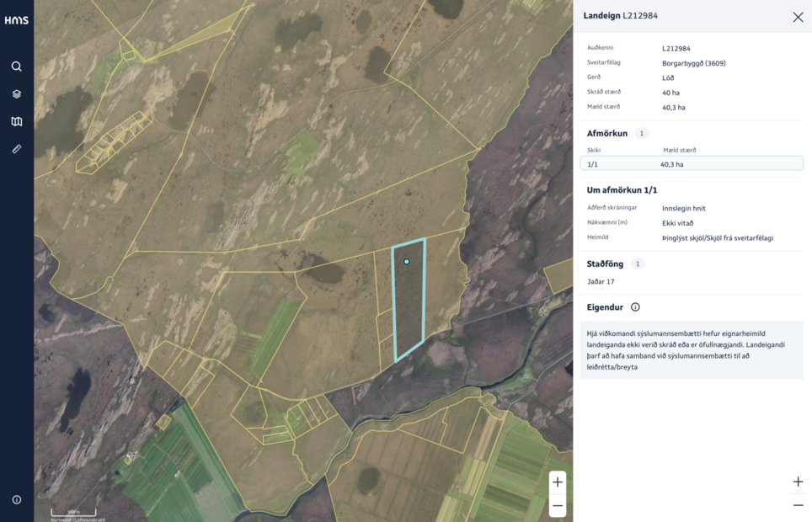Click the plus button at panel bottom-right
The width and height of the screenshot is (812, 522).
798,482
